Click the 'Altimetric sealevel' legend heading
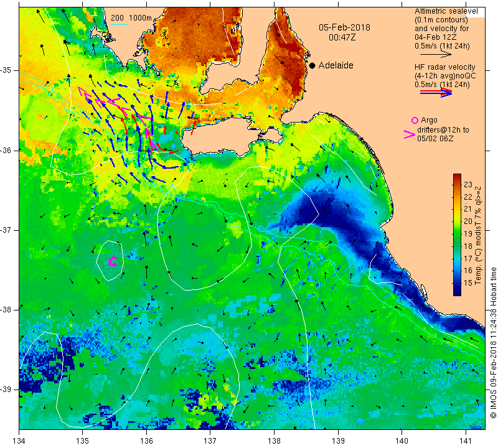 pos(446,11)
